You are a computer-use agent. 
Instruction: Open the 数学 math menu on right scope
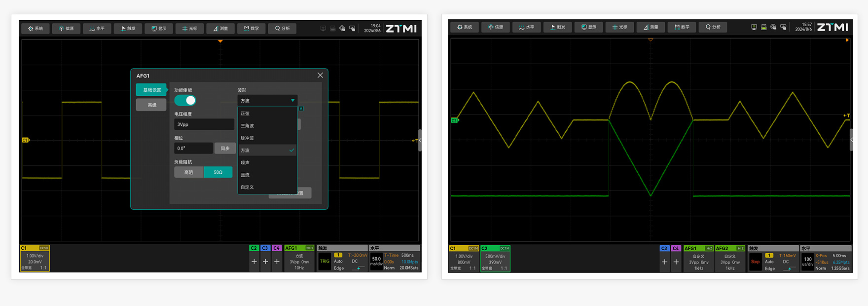point(682,27)
